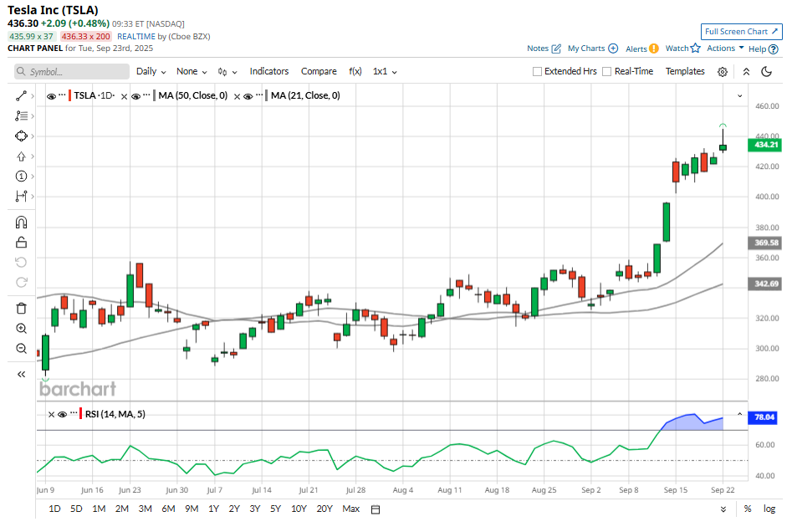The height and width of the screenshot is (532, 792).
Task: Open the 1x1 grid layout dropdown
Action: (x=385, y=72)
